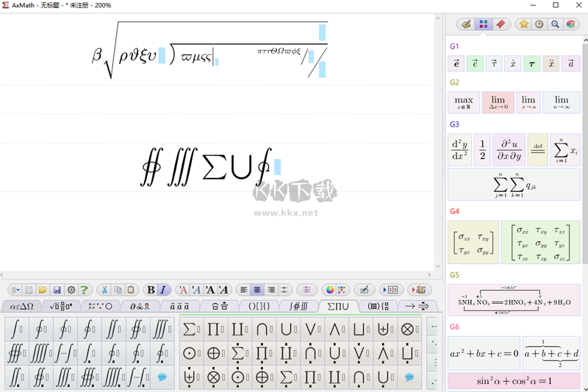Viewport: 588px width, 392px height.
Task: Open the favorites star icon in side panel
Action: pyautogui.click(x=523, y=24)
